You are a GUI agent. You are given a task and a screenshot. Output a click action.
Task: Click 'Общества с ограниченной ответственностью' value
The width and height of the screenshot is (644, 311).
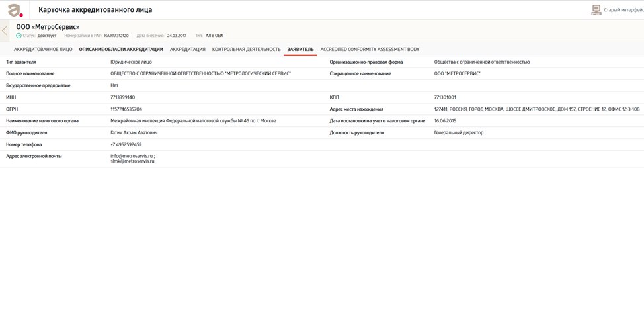pyautogui.click(x=482, y=62)
